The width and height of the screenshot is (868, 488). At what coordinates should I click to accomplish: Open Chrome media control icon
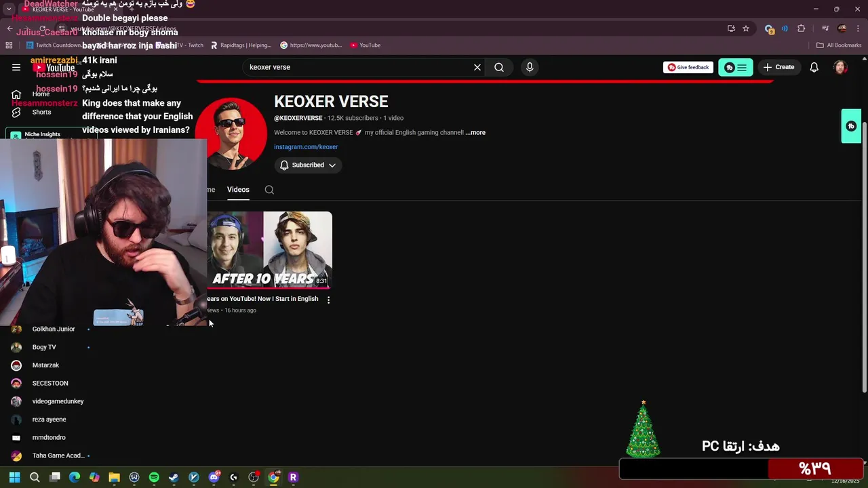825,28
